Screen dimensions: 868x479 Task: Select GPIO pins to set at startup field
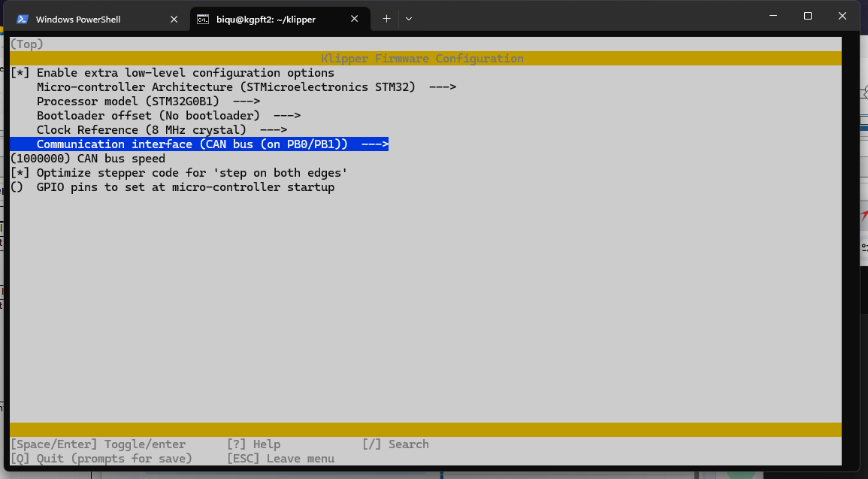tap(172, 187)
